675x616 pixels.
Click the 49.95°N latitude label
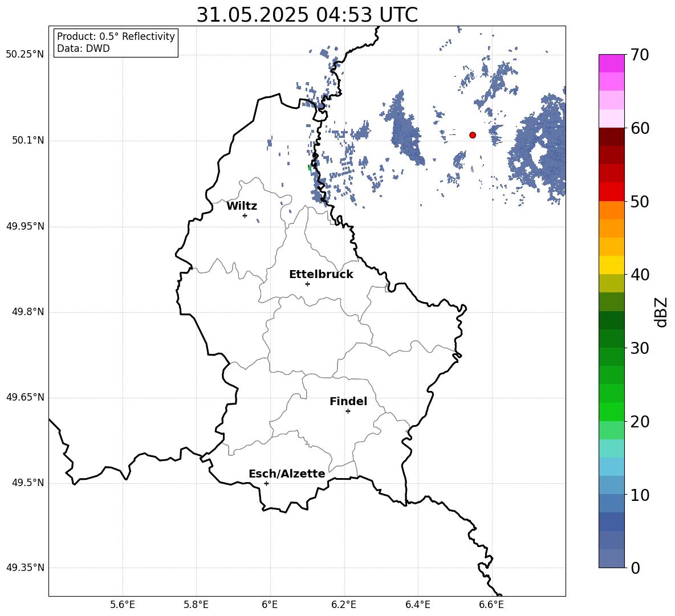(x=25, y=226)
